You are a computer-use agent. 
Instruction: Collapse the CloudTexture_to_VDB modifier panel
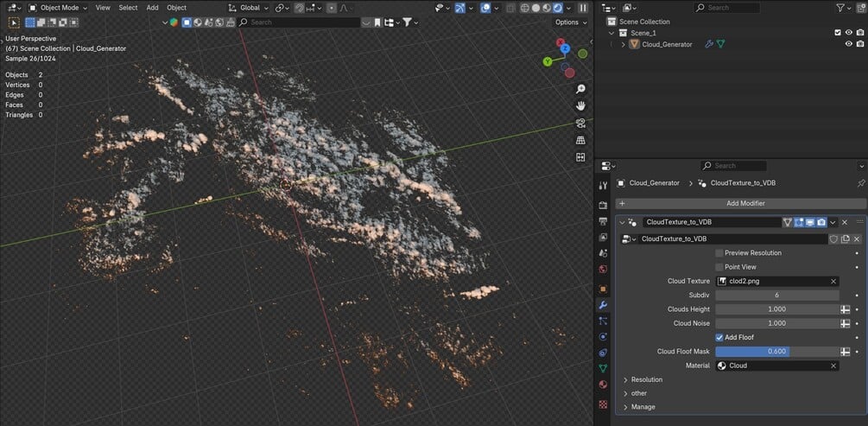click(x=622, y=222)
